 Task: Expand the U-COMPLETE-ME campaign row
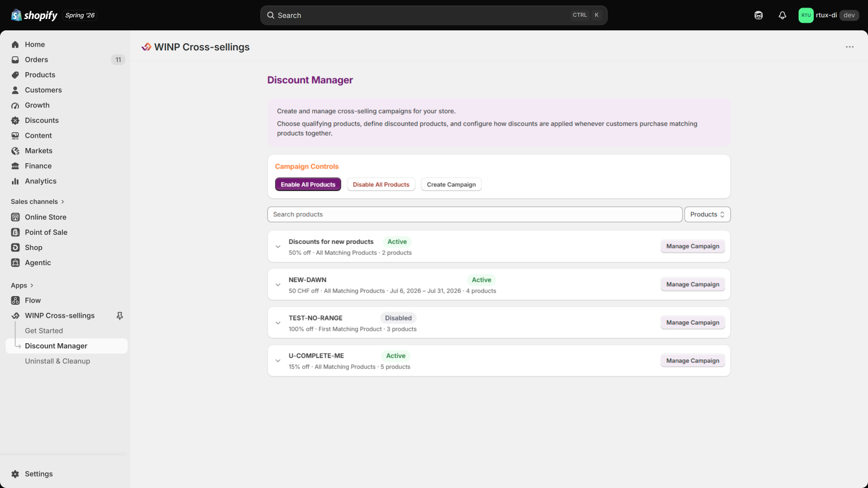[x=278, y=361]
